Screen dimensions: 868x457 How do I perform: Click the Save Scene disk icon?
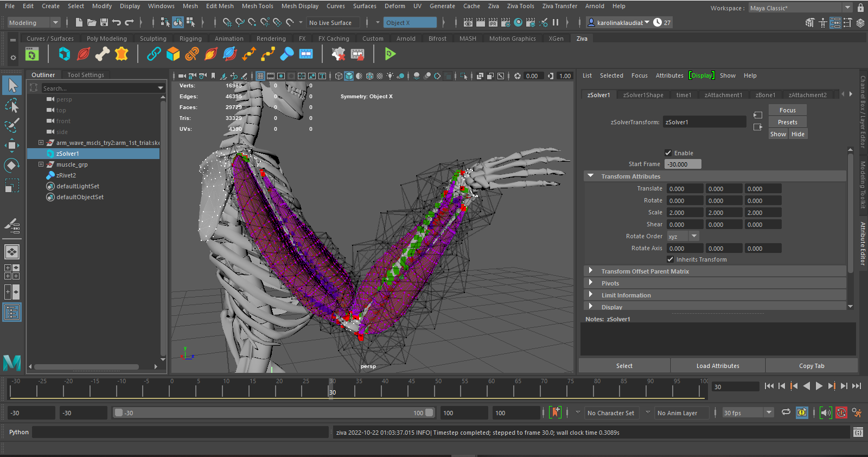[x=104, y=22]
